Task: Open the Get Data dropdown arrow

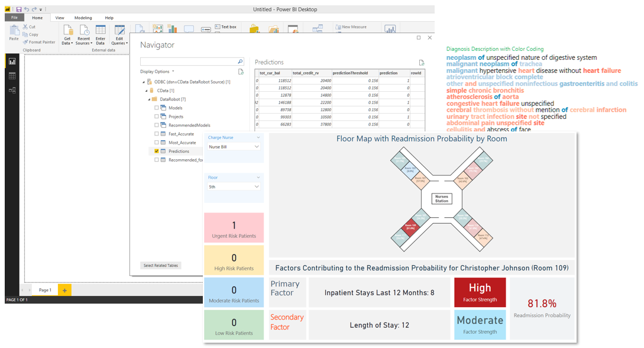Action: 72,43
